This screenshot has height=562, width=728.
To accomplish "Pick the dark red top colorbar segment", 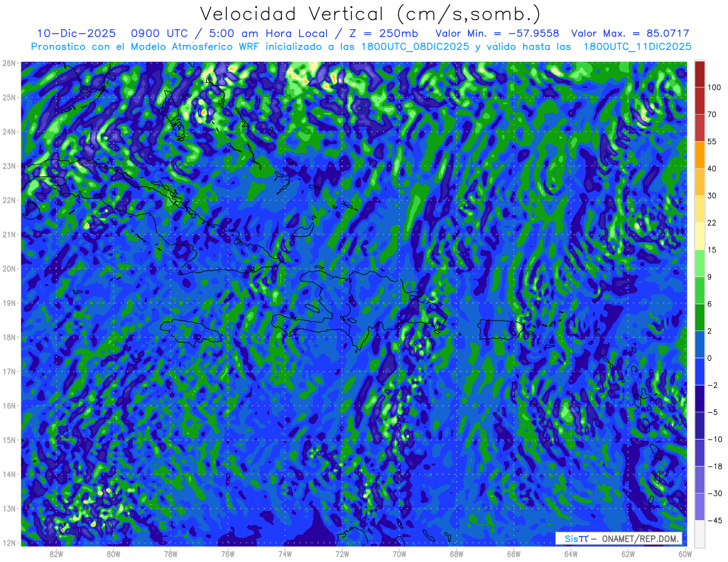I will (700, 74).
